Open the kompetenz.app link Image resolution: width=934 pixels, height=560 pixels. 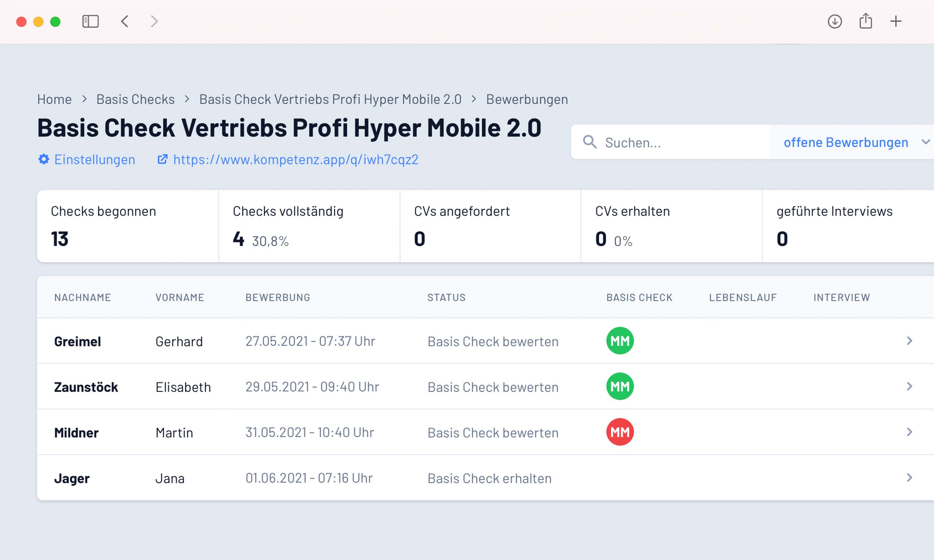pos(296,159)
